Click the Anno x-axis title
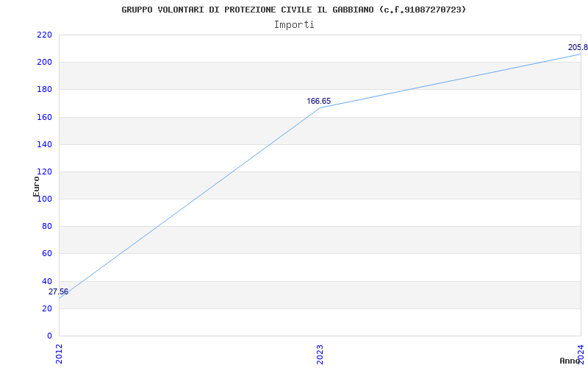The image size is (588, 368). pyautogui.click(x=570, y=361)
